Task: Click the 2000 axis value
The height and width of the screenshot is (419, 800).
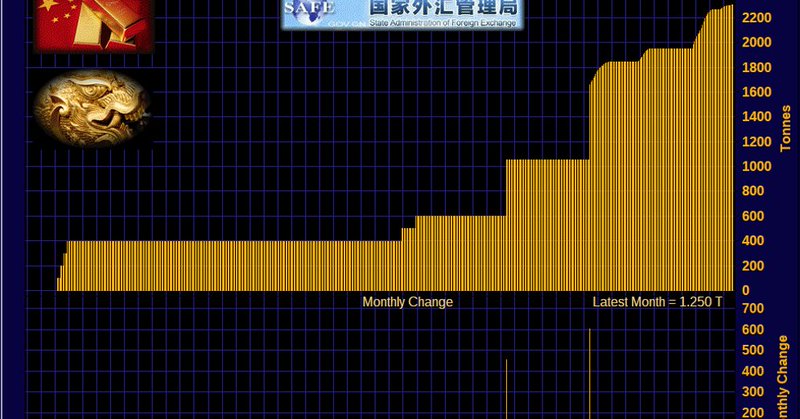Action: click(x=757, y=42)
